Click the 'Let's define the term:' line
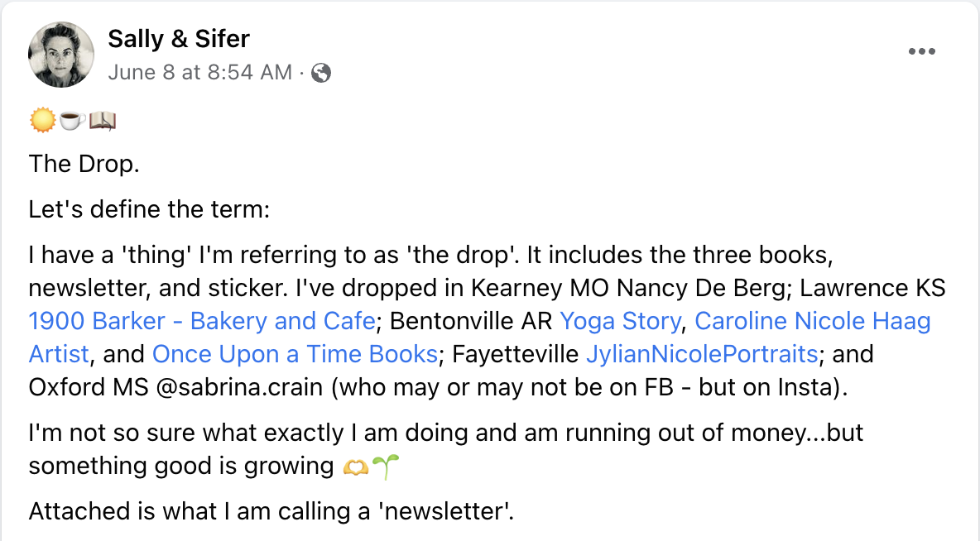Image resolution: width=980 pixels, height=541 pixels. [150, 209]
